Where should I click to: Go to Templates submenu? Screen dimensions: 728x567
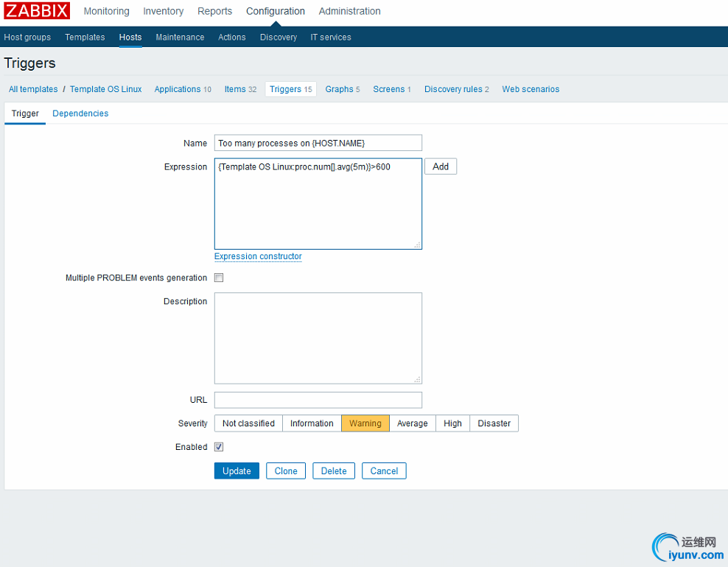(85, 37)
